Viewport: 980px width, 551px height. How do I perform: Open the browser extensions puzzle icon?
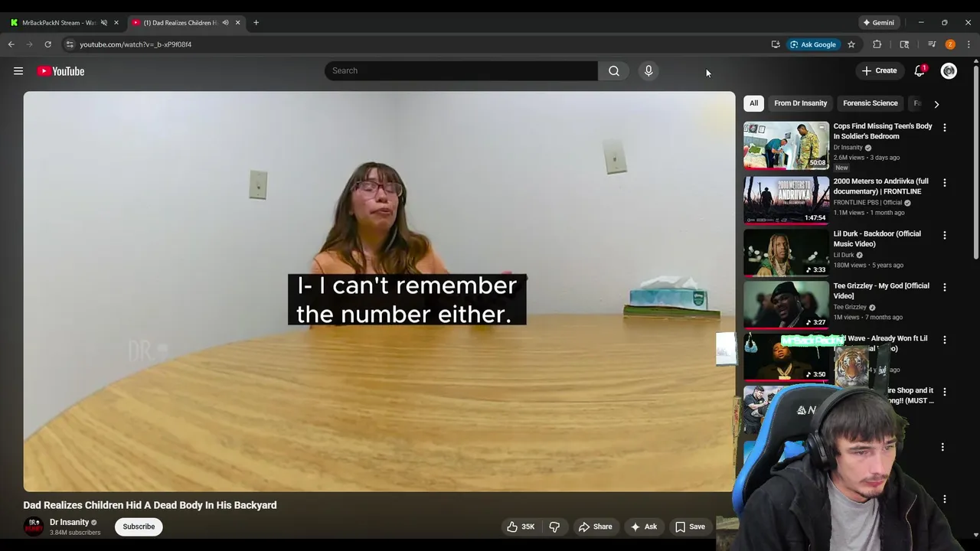click(x=877, y=44)
